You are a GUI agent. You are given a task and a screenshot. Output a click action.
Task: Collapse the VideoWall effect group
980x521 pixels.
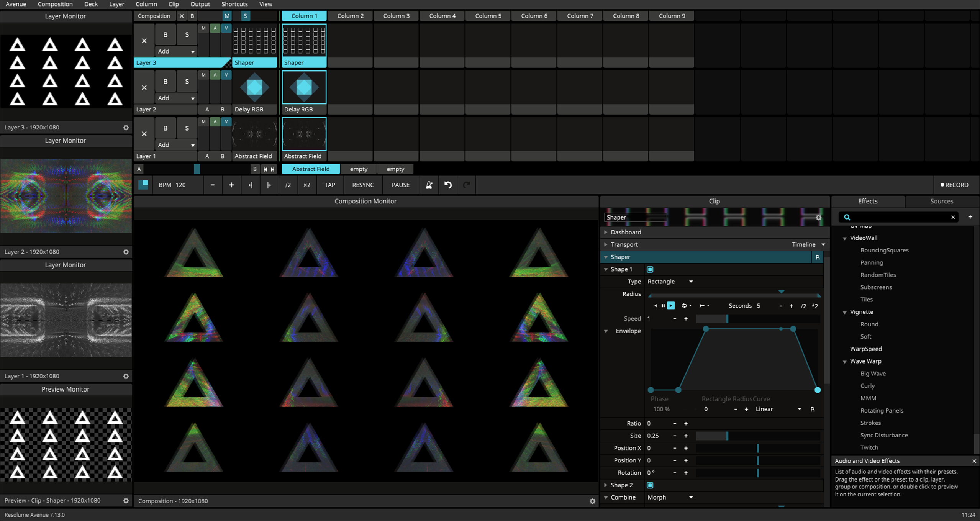click(x=845, y=238)
